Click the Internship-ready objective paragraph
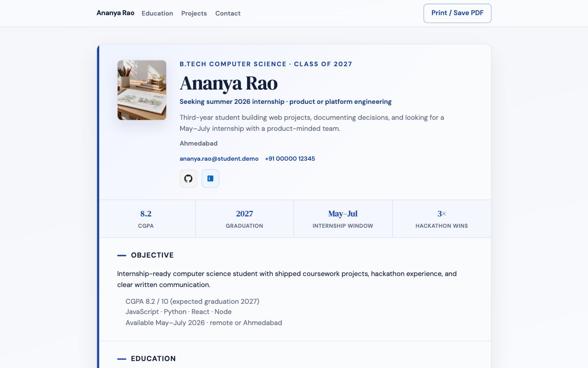Viewport: 588px width, 368px height. (287, 279)
